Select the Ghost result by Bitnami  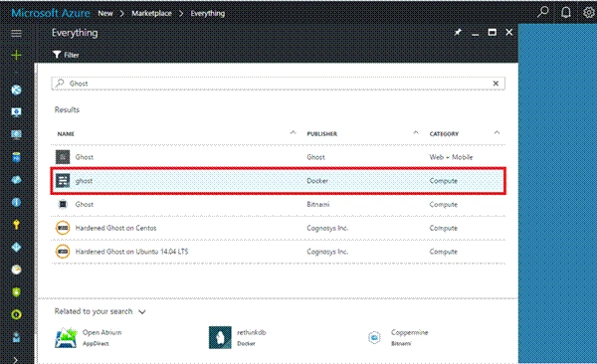point(278,205)
